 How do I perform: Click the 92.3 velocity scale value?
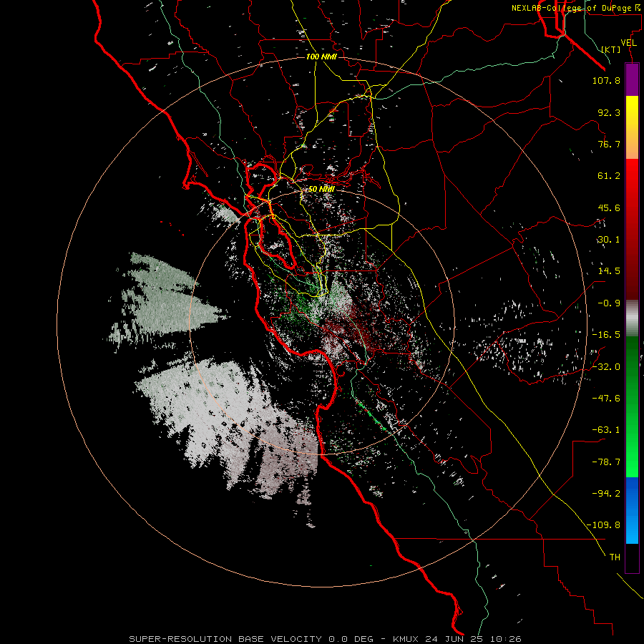click(x=609, y=112)
